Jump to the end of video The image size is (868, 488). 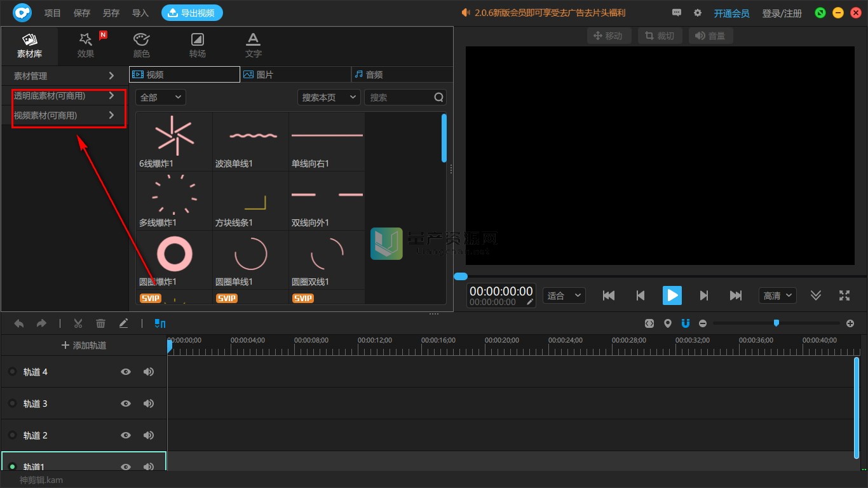click(x=736, y=295)
